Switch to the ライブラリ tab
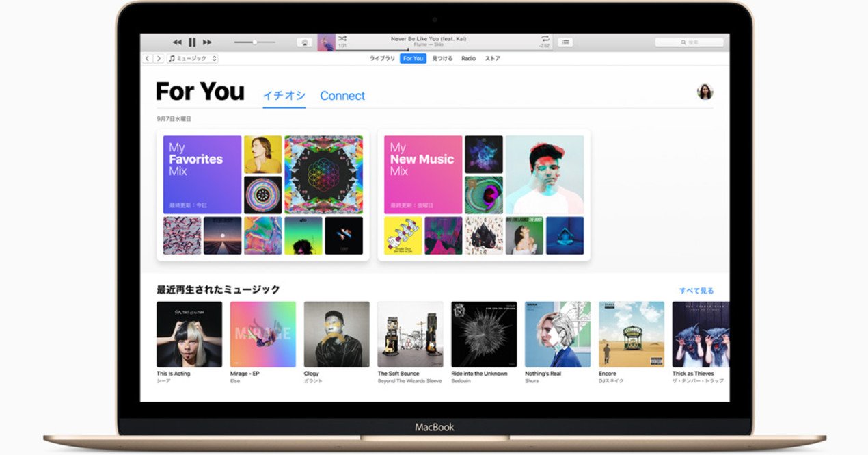The width and height of the screenshot is (868, 455). coord(382,59)
